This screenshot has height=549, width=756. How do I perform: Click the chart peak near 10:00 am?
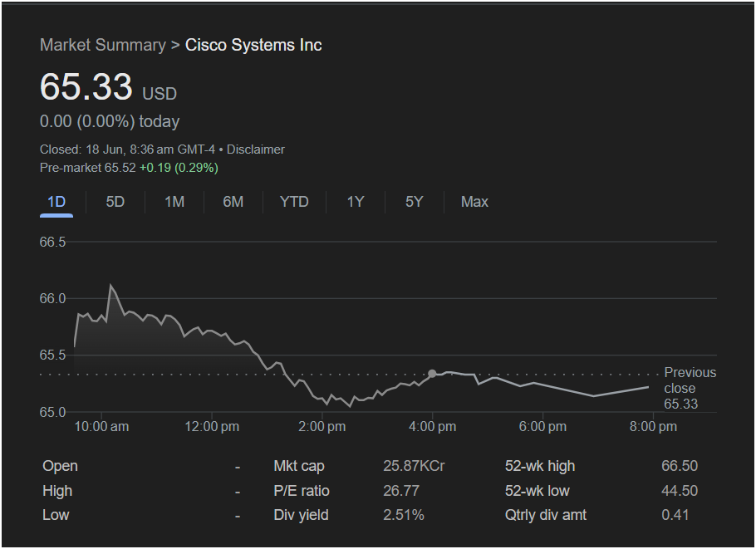coord(110,285)
